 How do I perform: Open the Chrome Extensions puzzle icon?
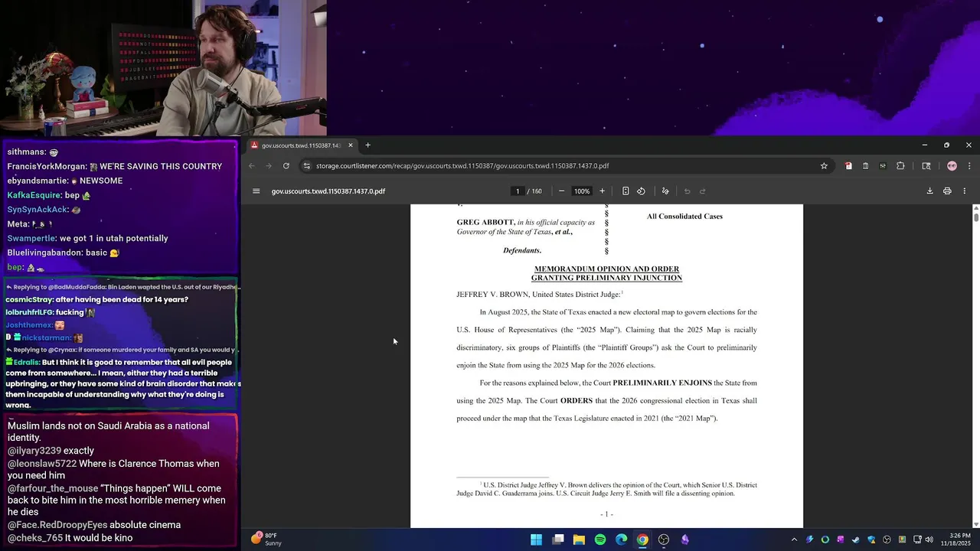900,166
